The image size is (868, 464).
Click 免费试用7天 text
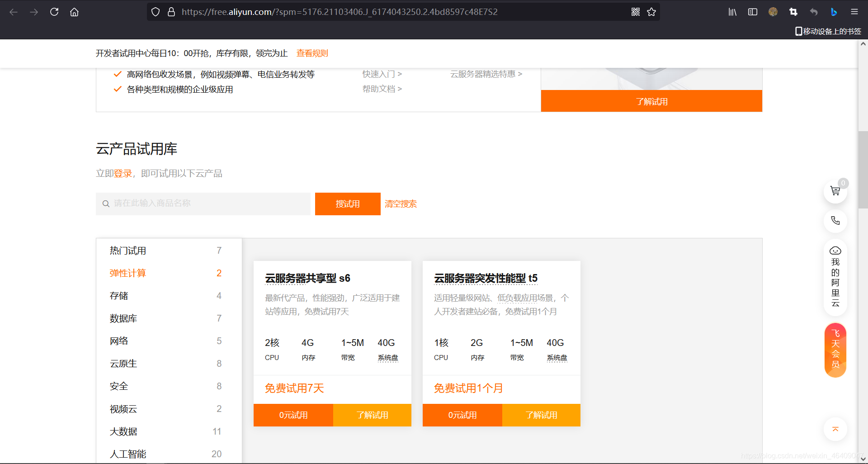294,388
